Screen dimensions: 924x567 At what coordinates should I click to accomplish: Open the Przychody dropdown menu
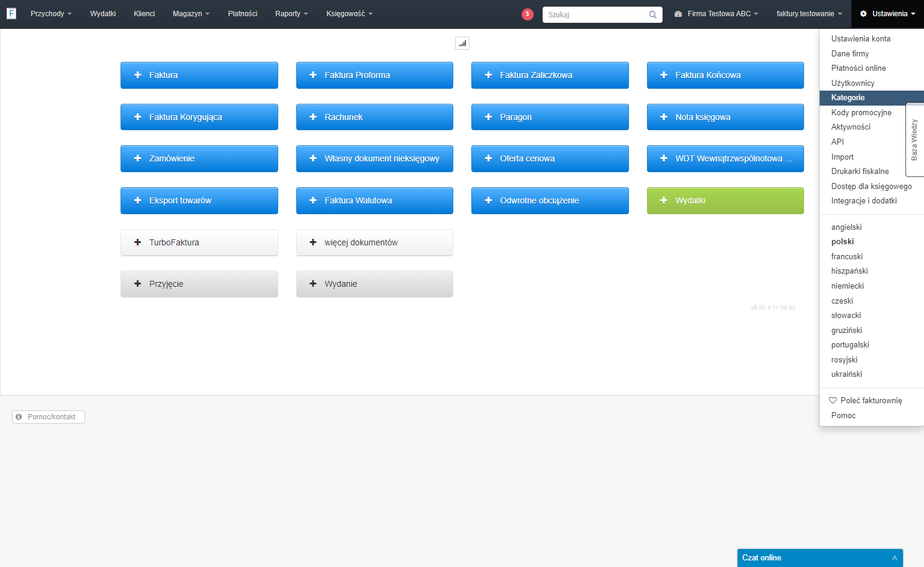[x=51, y=14]
